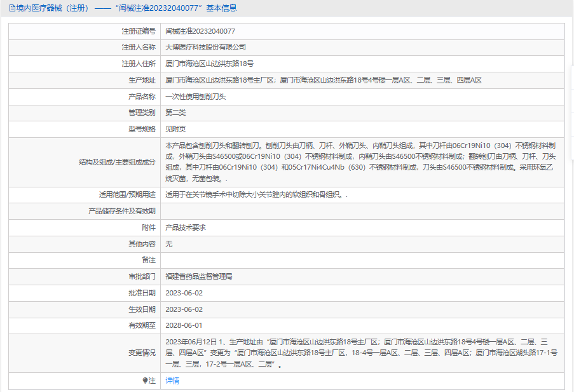Image resolution: width=574 pixels, height=392 pixels.
Task: Click 产品技术要求 in the 附件 row
Action: pos(185,227)
